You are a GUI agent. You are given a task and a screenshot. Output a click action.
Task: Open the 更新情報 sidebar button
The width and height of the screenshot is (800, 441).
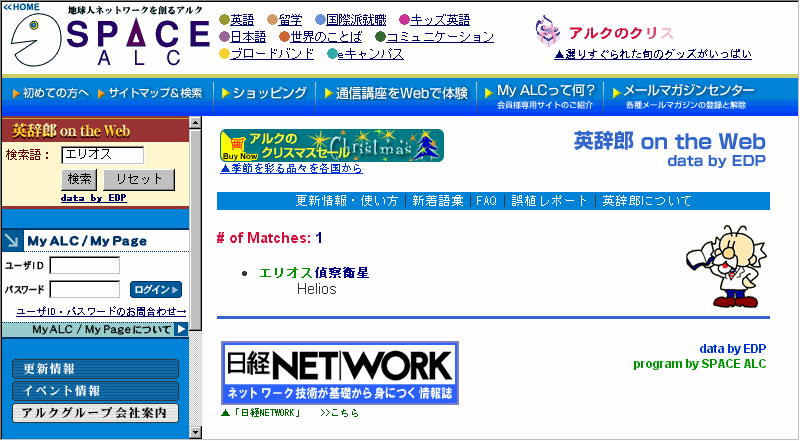click(x=96, y=369)
